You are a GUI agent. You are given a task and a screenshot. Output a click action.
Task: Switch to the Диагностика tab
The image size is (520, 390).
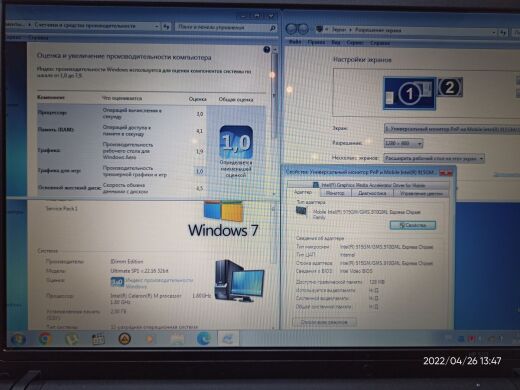click(372, 193)
